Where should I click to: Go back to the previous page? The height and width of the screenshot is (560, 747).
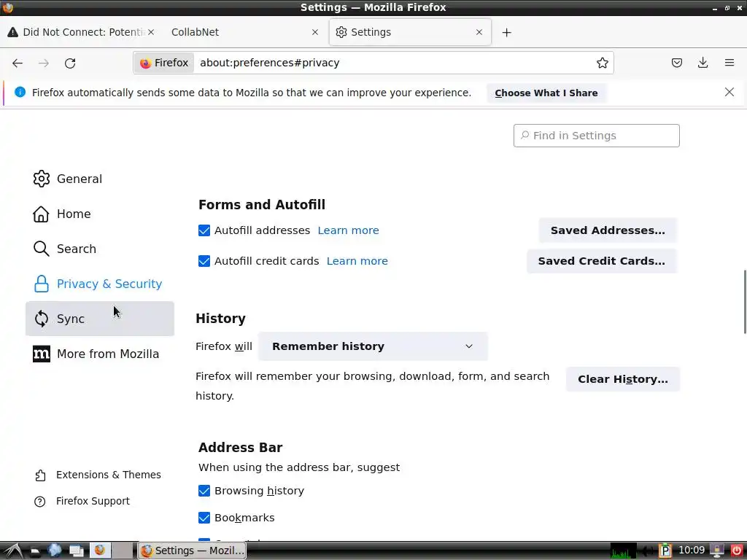tap(18, 63)
